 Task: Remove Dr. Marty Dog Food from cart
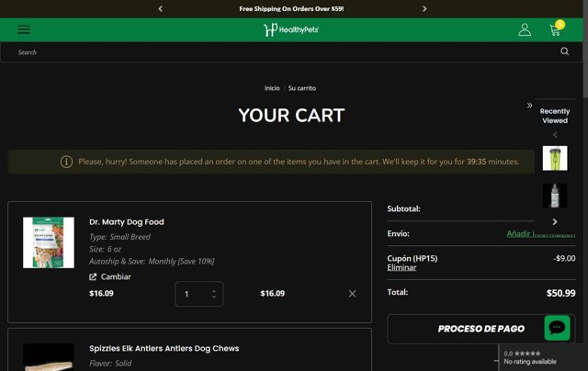click(x=352, y=294)
